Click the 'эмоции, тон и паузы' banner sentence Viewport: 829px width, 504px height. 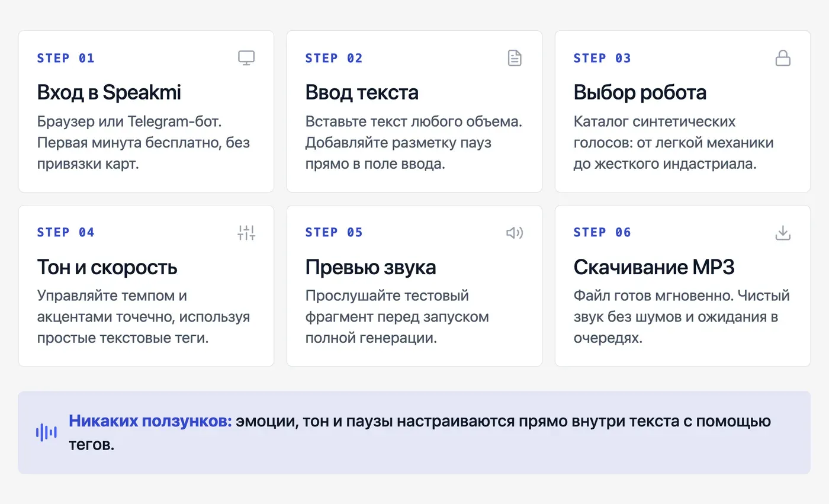point(420,433)
